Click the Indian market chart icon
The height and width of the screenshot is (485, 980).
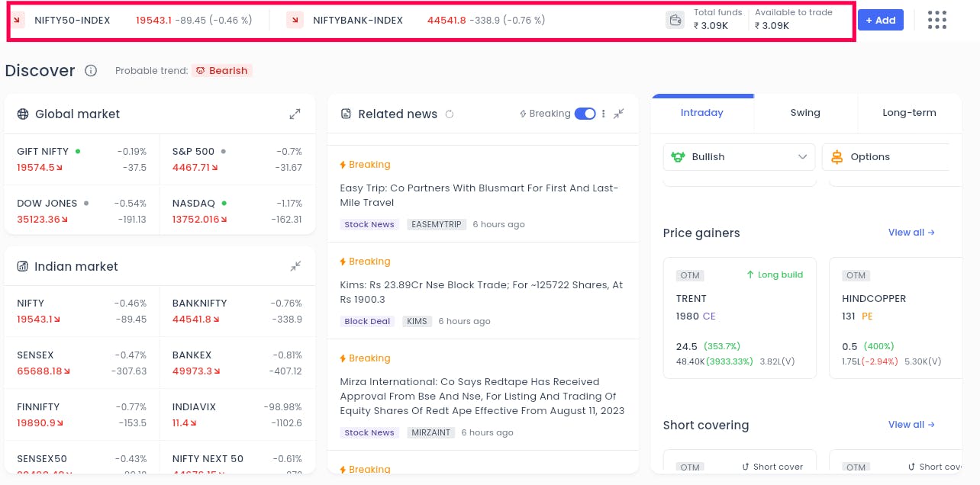point(23,266)
